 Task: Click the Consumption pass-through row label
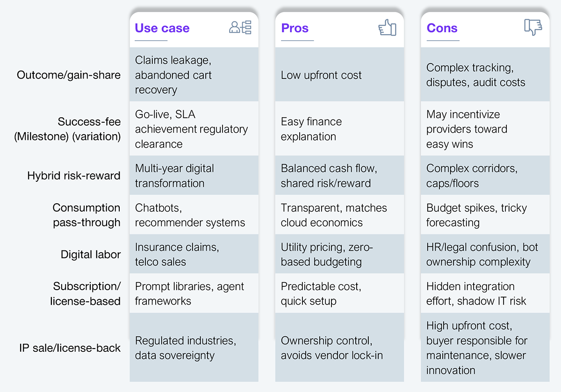point(86,215)
